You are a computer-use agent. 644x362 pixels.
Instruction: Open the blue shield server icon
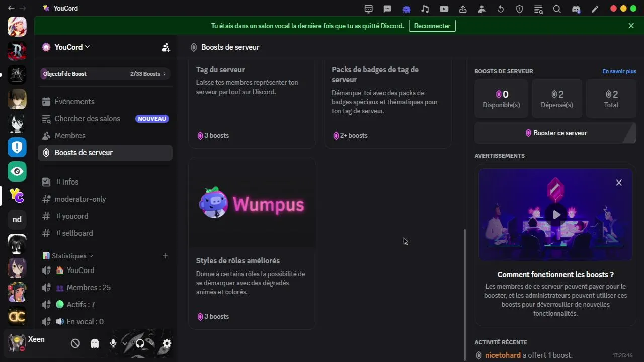coord(17,147)
